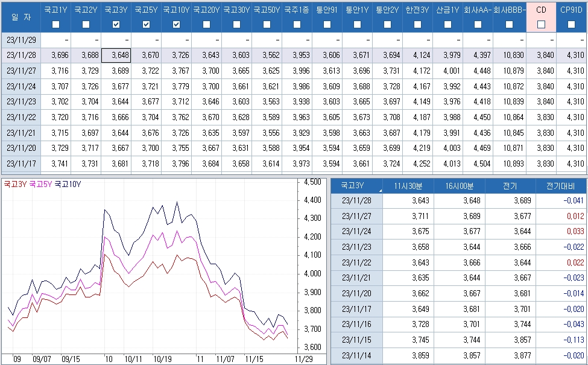588x365 pixels.
Task: Select the 23/11/28 date row in top table
Action: pos(21,55)
